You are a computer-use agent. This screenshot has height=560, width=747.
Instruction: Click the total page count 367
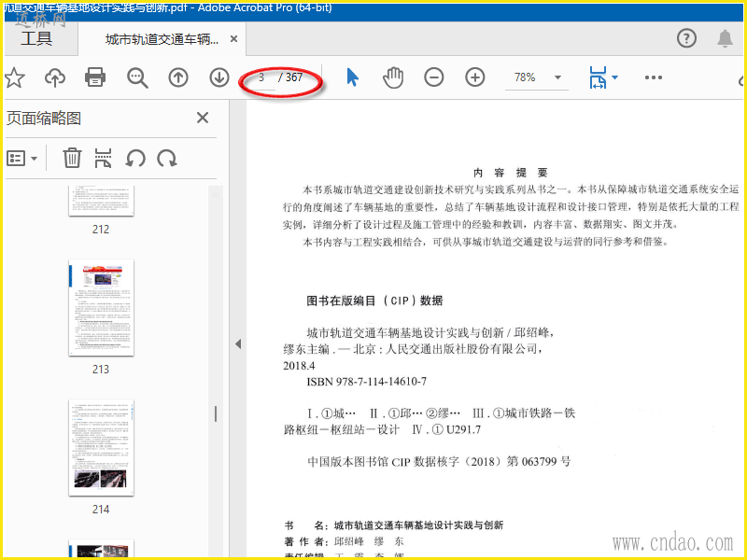click(x=294, y=77)
